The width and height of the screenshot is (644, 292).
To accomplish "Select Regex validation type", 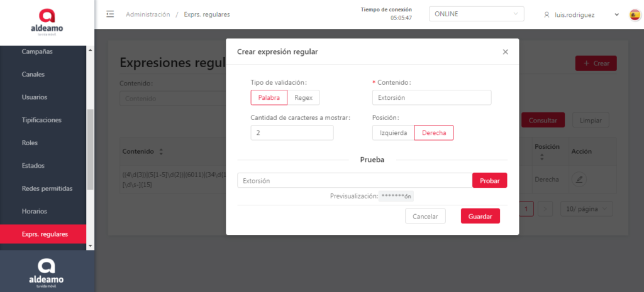I will [304, 97].
